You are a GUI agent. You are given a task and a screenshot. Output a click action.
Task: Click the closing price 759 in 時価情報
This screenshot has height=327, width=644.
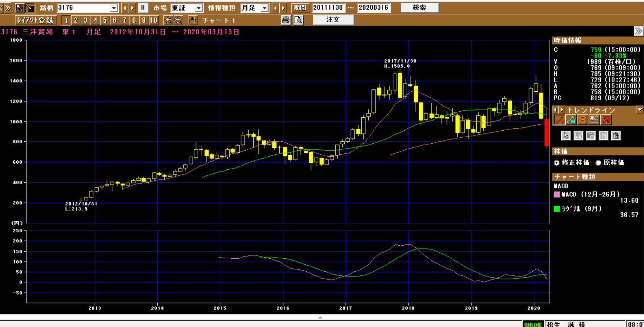(596, 50)
